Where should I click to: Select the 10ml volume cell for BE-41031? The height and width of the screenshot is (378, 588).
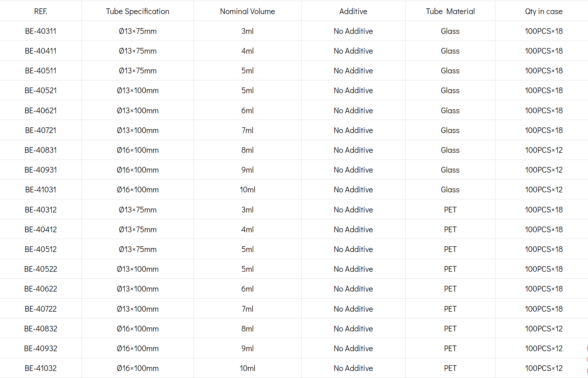[247, 190]
